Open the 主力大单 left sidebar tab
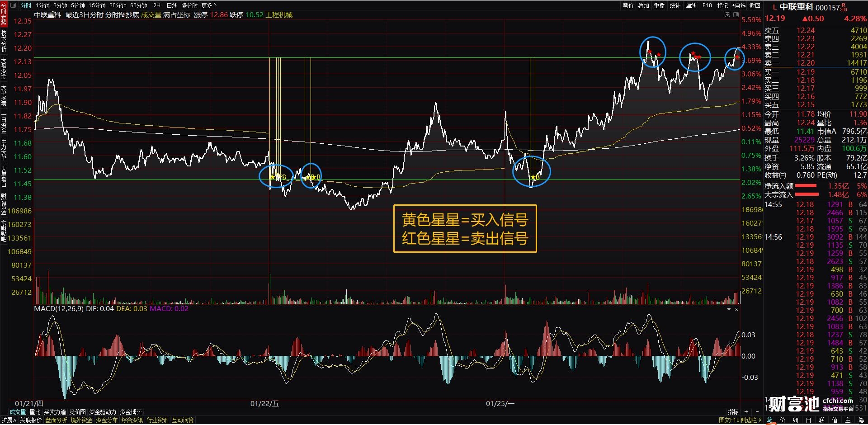This screenshot has width=868, height=425. click(x=4, y=150)
